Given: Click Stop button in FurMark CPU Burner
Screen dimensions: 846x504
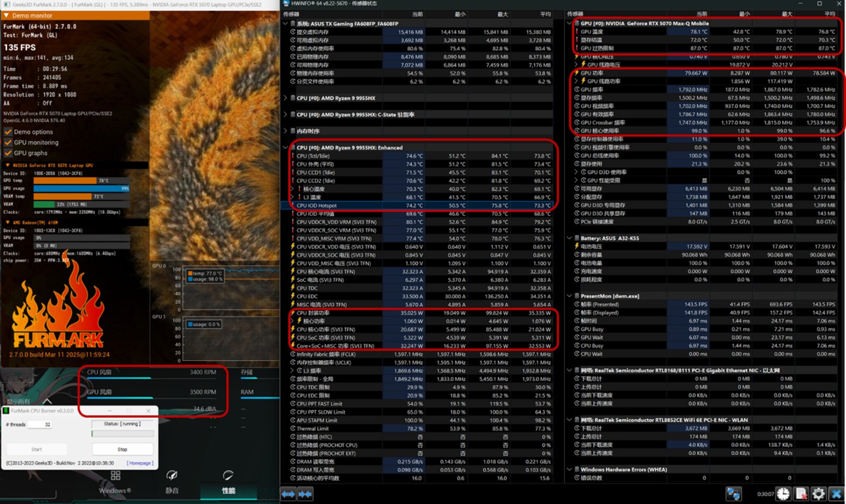Looking at the screenshot, I should coord(122,449).
